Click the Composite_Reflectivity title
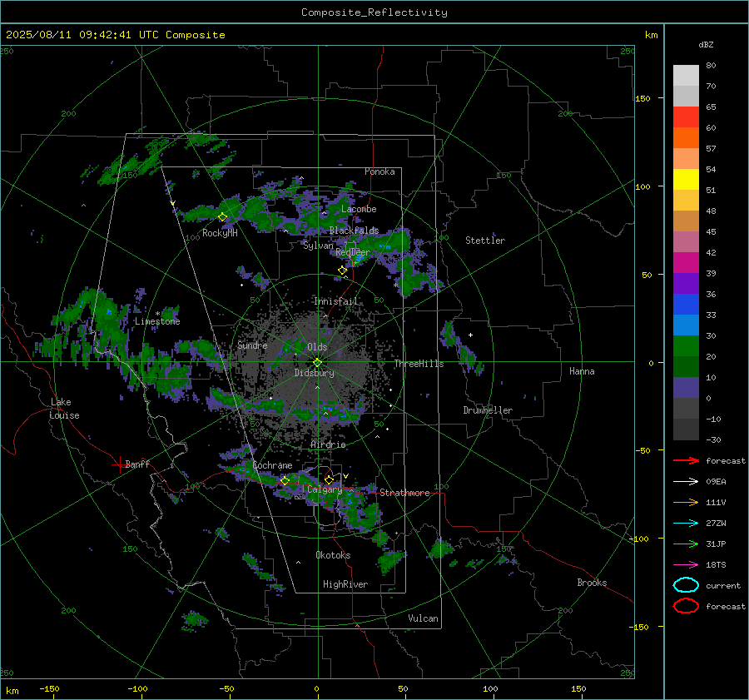The image size is (749, 700). pos(374,12)
